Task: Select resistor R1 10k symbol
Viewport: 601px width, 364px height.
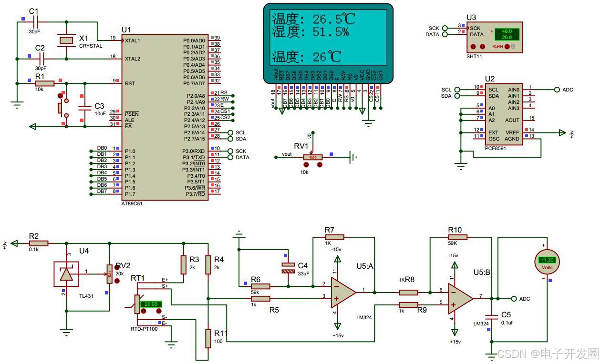Action: tap(45, 84)
